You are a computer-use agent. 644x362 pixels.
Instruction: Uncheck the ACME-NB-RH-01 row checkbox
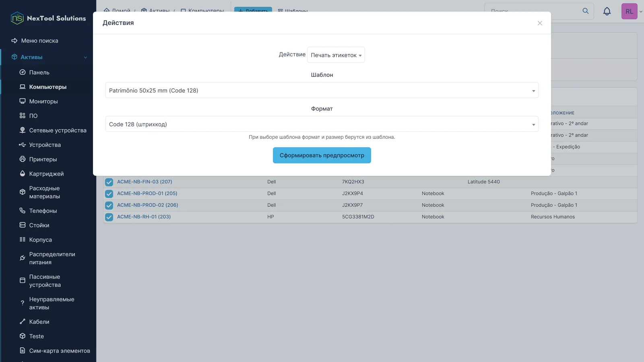point(109,217)
